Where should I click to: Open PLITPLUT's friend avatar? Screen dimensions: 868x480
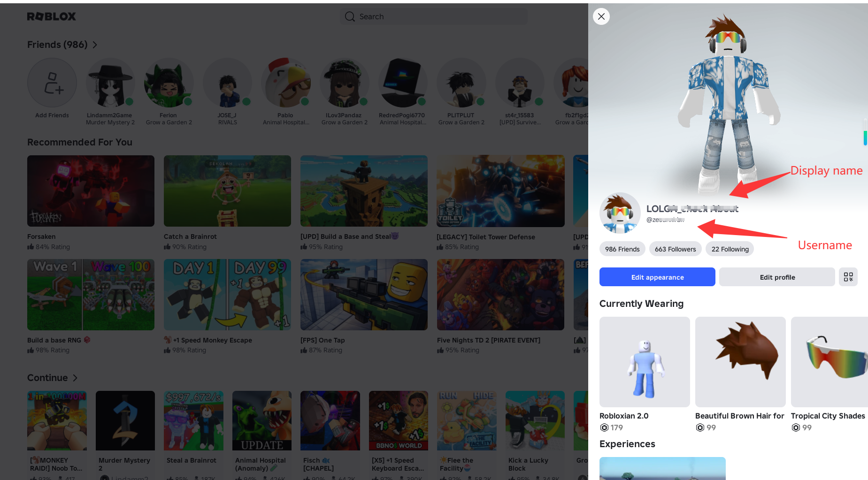click(x=461, y=83)
